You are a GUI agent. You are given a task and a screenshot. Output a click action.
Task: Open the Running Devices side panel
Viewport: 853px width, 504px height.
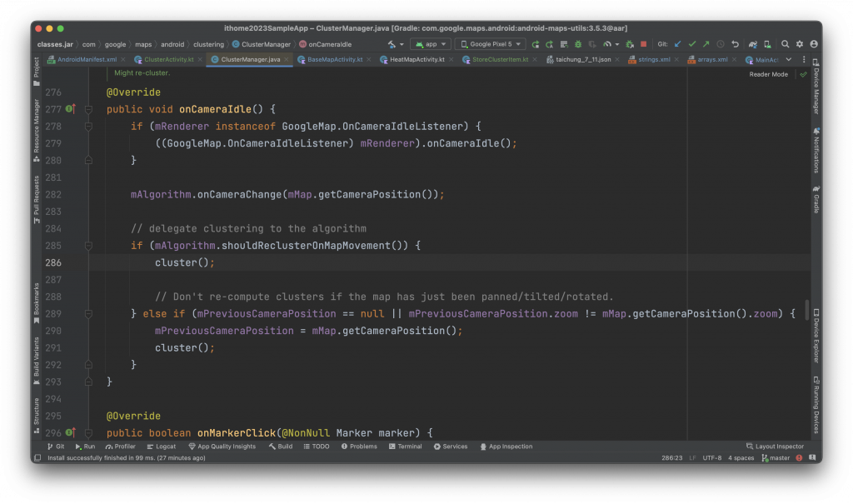point(816,405)
